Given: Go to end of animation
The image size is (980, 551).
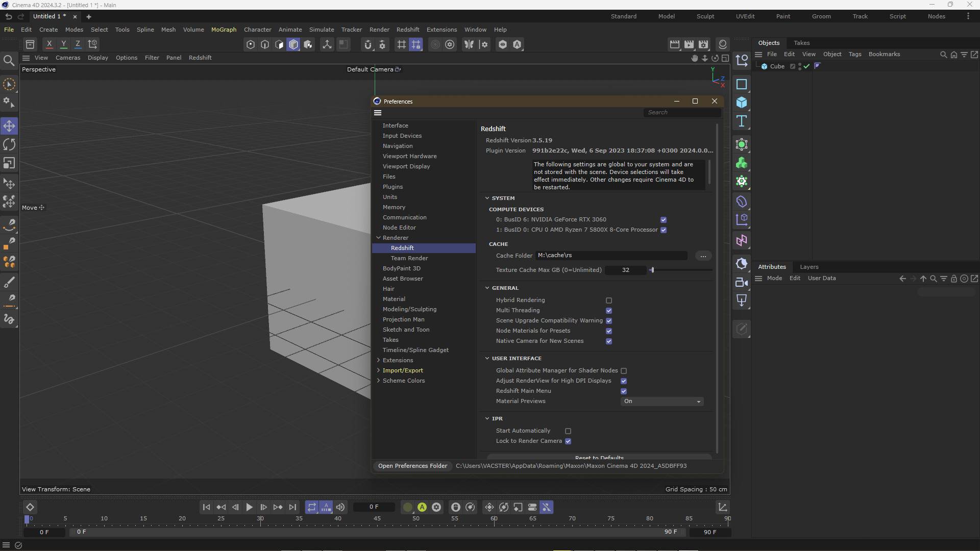Looking at the screenshot, I should click(292, 507).
